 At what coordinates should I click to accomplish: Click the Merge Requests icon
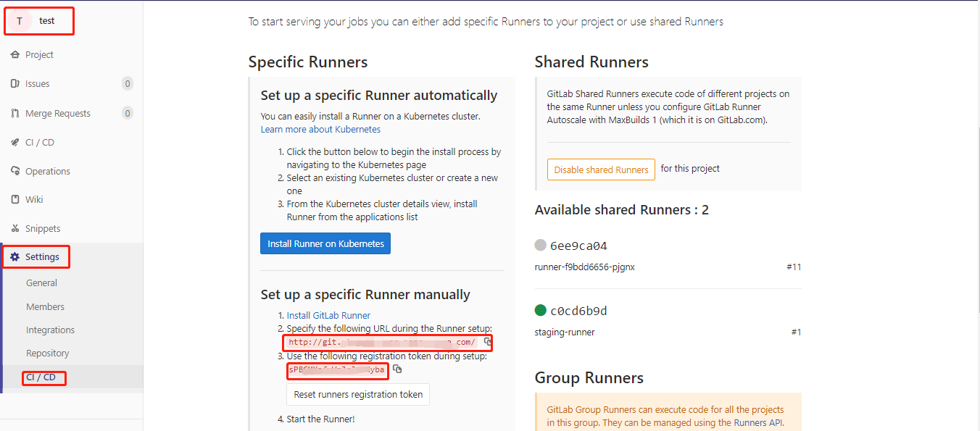[x=15, y=114]
